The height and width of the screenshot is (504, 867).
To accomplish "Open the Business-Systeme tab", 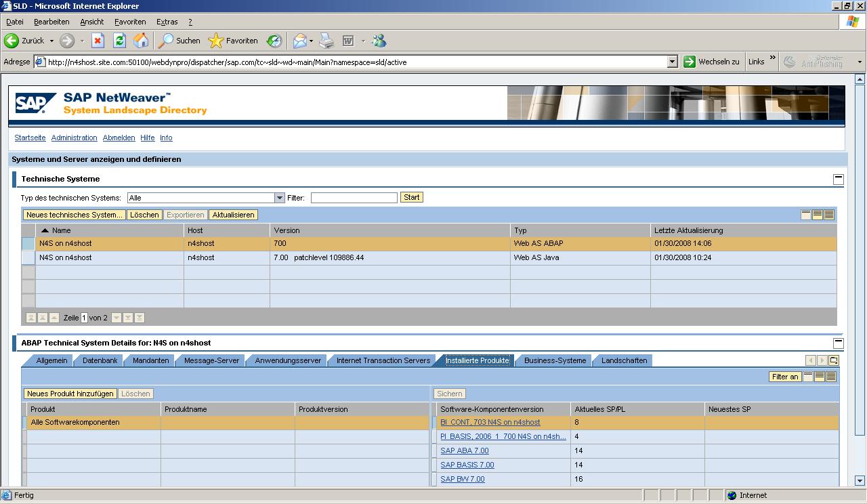I will click(x=555, y=360).
